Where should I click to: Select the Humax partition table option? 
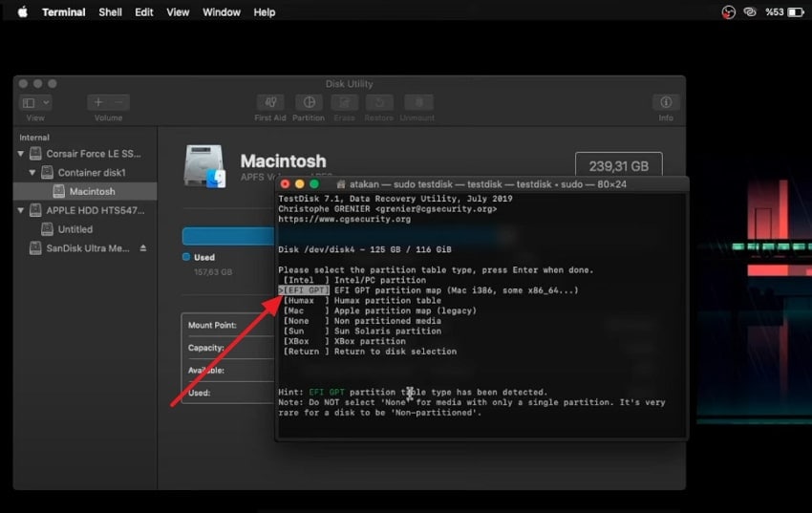(362, 300)
